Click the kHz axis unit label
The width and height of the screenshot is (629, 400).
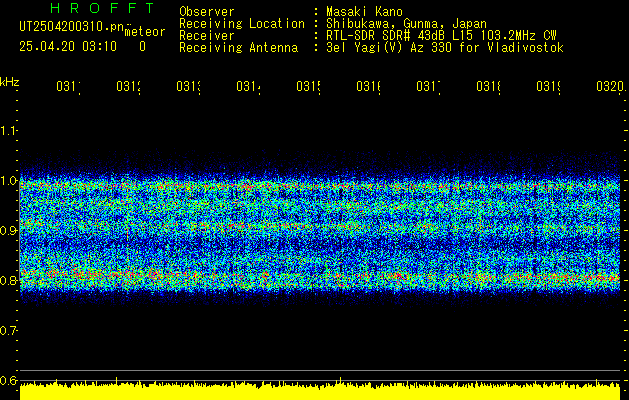[9, 83]
